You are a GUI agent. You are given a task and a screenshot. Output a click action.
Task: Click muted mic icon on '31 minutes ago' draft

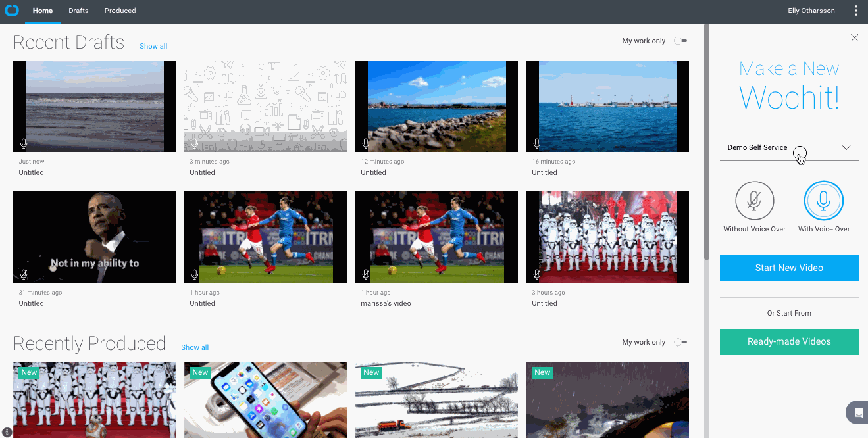pos(24,274)
